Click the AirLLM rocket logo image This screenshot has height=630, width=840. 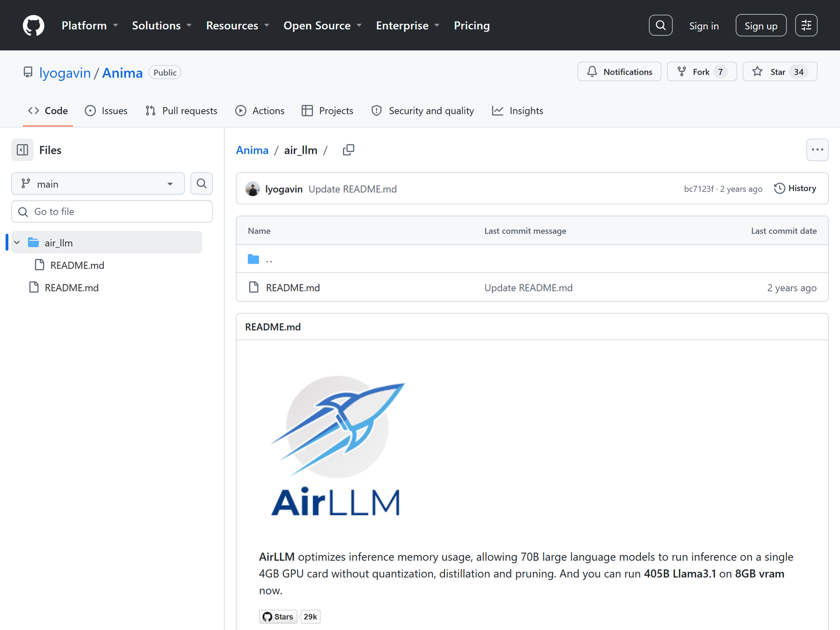(338, 445)
